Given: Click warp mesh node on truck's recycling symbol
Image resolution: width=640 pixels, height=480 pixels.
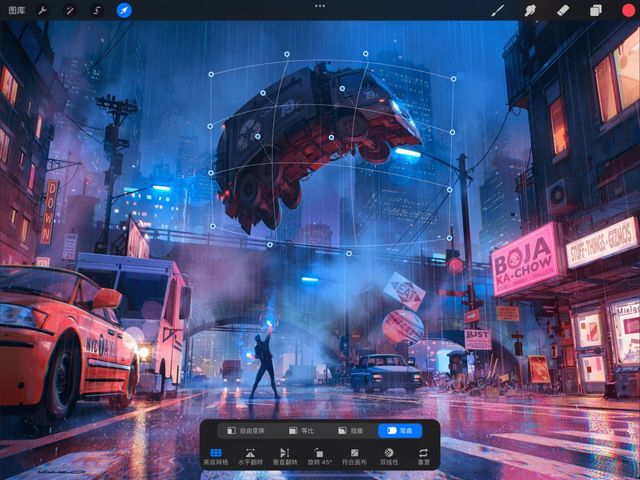Looking at the screenshot, I should tap(258, 136).
